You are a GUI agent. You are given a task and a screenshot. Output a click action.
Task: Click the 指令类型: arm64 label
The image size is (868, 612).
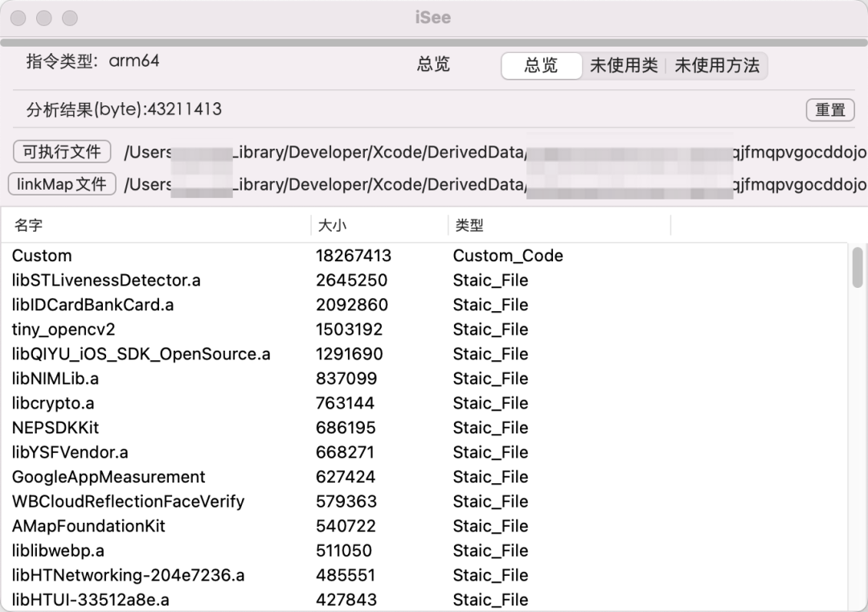tap(93, 61)
